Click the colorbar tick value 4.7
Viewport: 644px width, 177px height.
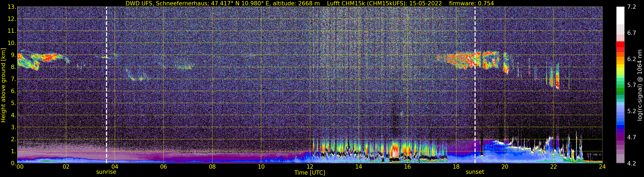[x=632, y=137]
